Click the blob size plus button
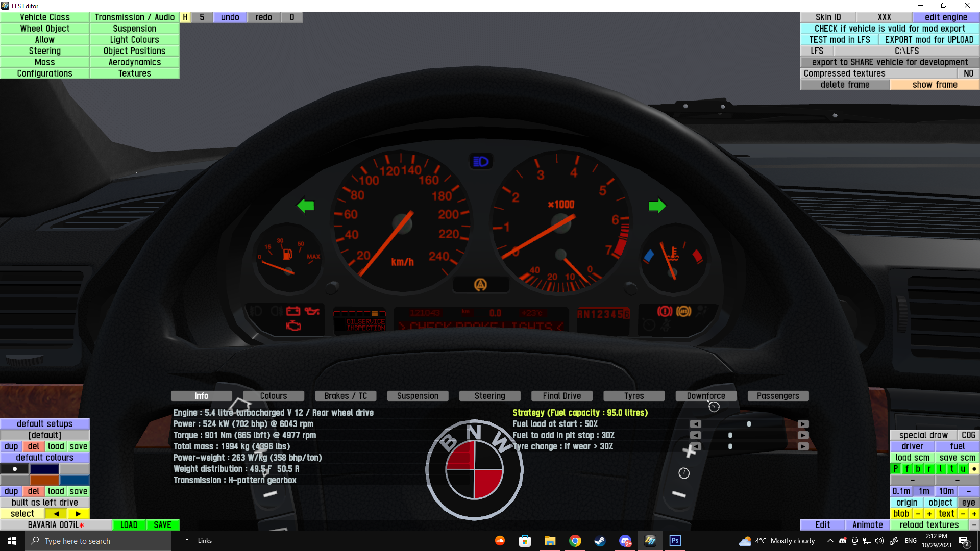 click(x=929, y=514)
